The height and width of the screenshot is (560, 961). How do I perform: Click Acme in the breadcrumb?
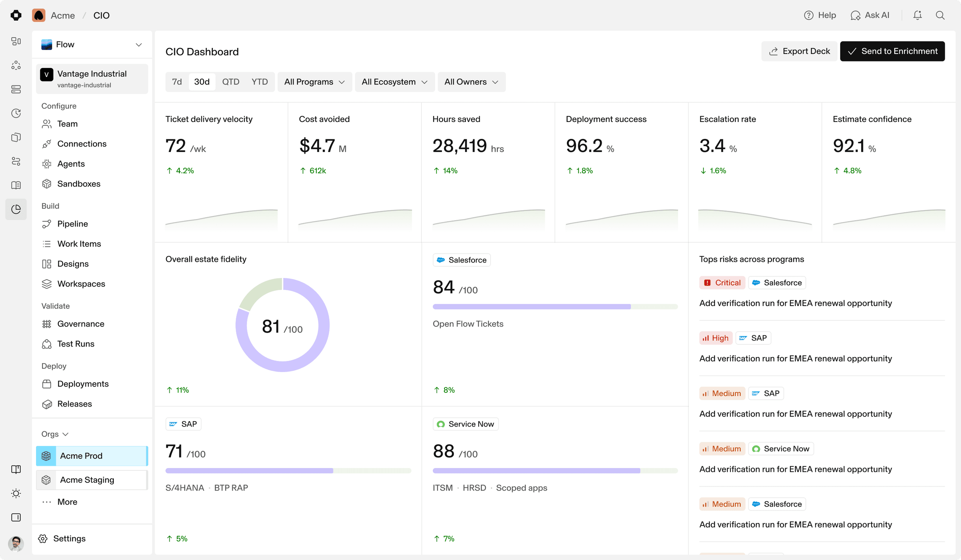pos(63,15)
